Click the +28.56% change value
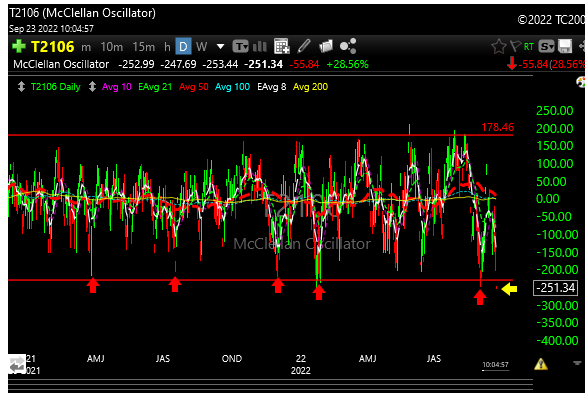Screen dimensions: 585x393 point(347,64)
